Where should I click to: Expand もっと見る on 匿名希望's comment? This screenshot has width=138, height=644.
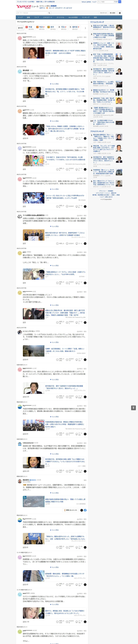pyautogui.click(x=54, y=84)
